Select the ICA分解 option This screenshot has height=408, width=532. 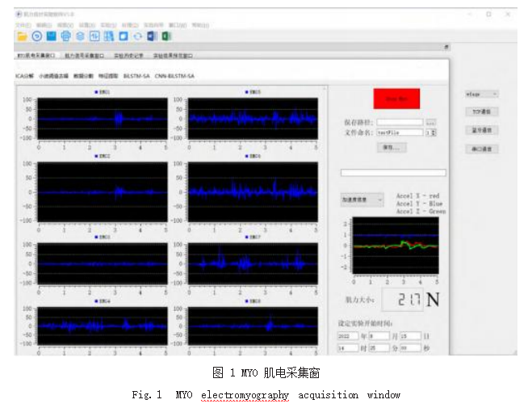[24, 76]
